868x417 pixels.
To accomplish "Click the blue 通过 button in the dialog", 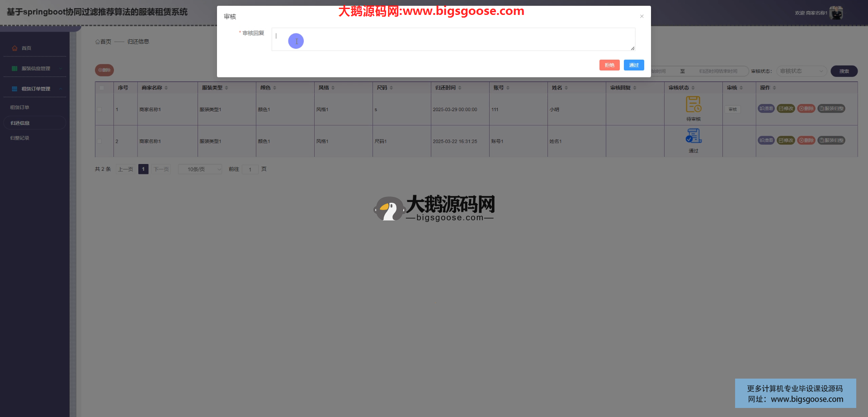I will (633, 65).
